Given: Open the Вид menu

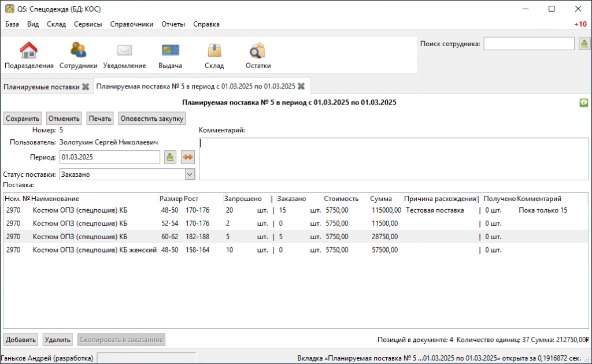Looking at the screenshot, I should [33, 24].
